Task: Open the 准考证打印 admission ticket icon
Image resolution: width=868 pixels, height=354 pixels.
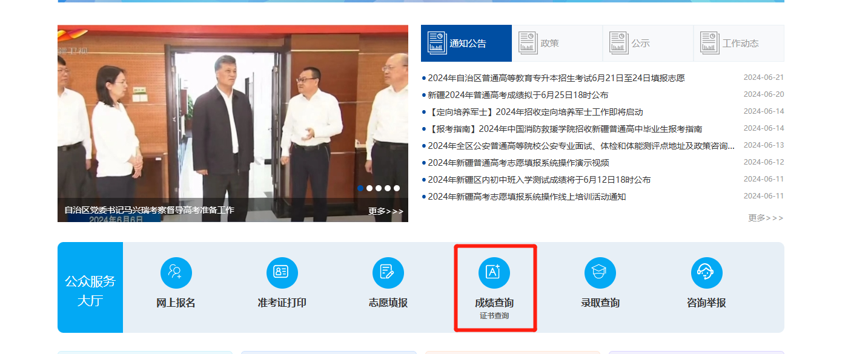Action: pyautogui.click(x=282, y=273)
